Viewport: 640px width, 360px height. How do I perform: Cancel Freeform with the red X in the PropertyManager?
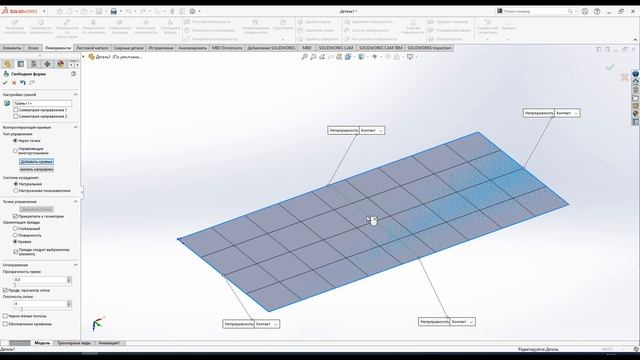point(14,83)
